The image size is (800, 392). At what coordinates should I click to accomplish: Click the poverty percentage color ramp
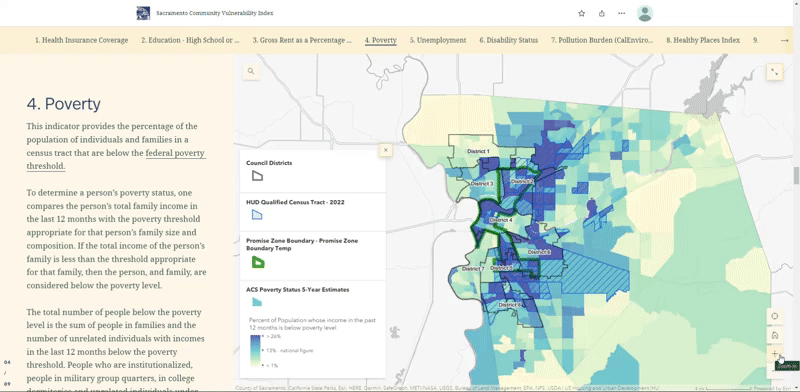[x=255, y=351]
